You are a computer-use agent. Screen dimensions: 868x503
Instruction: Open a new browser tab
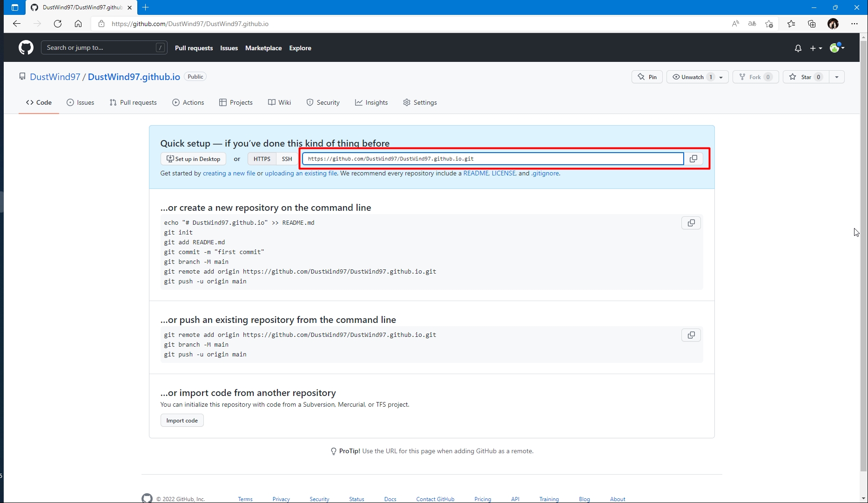[146, 7]
